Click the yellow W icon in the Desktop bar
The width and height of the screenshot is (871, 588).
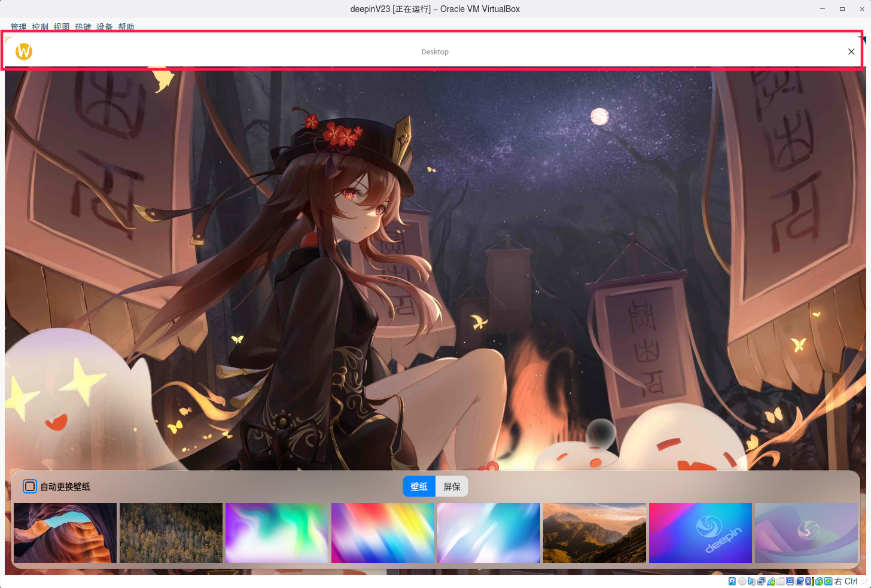[23, 51]
